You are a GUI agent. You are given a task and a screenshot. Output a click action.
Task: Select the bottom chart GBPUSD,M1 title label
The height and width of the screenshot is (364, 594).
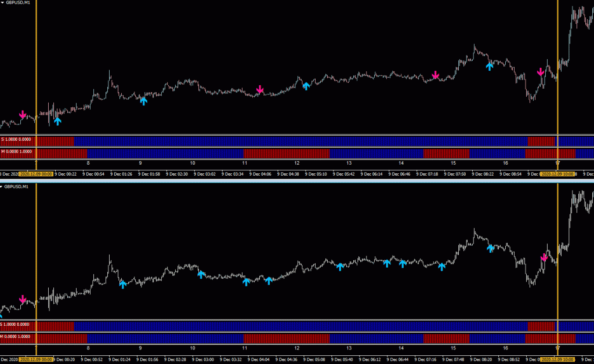tap(16, 187)
